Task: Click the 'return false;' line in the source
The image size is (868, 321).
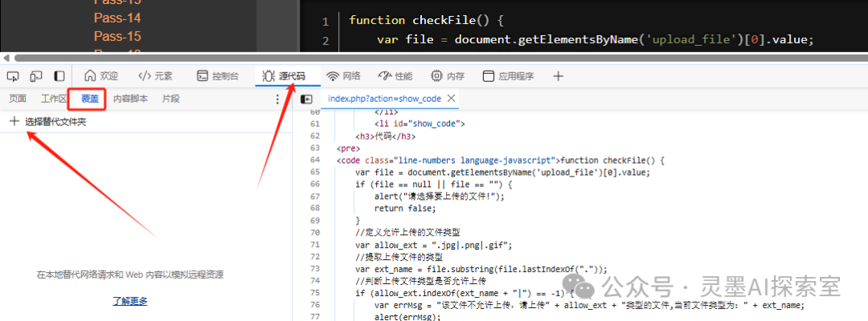Action: (405, 209)
